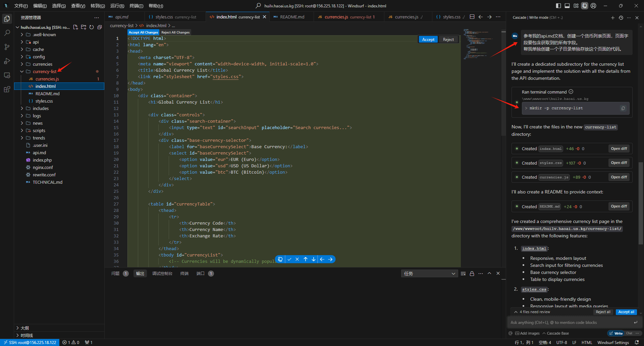Refresh the file explorer
Screen dimensions: 644x346
tap(92, 27)
